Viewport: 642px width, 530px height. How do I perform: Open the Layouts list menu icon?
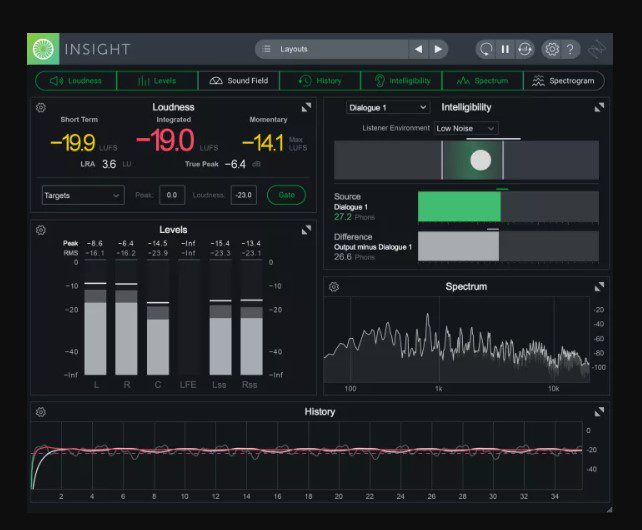pyautogui.click(x=267, y=49)
